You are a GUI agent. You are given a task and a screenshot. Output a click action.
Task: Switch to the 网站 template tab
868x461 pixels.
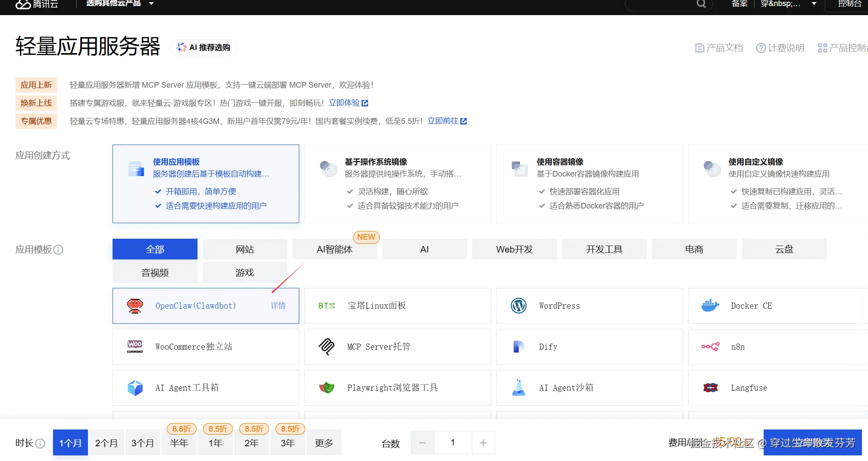pyautogui.click(x=245, y=249)
